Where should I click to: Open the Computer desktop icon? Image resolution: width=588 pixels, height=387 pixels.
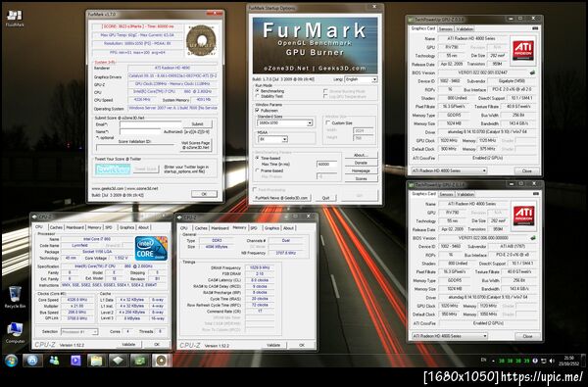tap(15, 332)
